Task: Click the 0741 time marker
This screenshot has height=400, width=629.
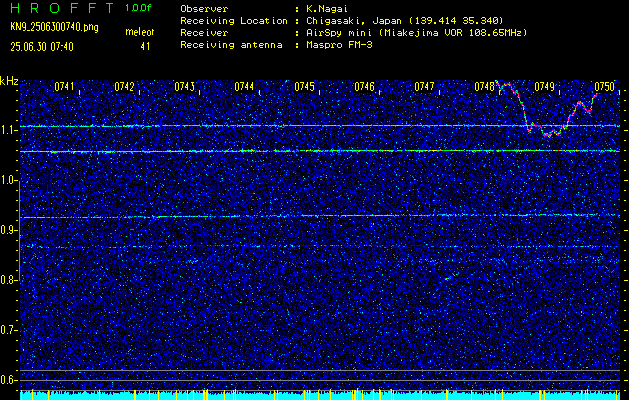Action: coord(65,86)
